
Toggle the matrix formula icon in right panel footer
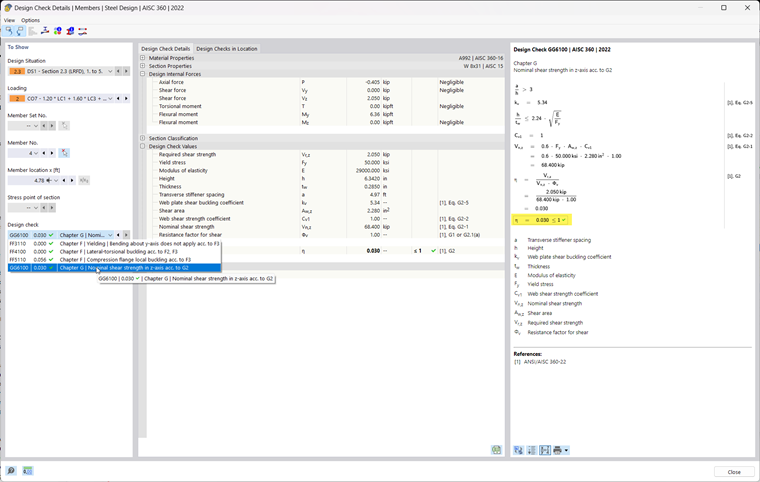[545, 450]
